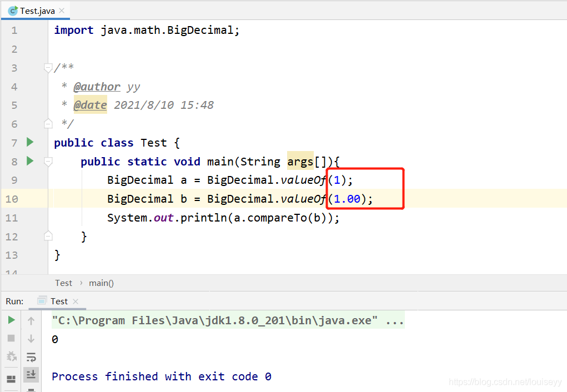Click the Up Stack Trace arrow in the Run panel
The image size is (567, 392).
point(31,320)
